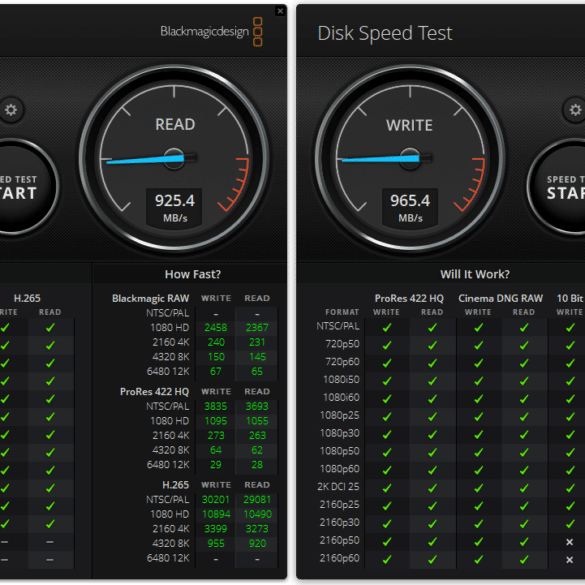Click Blackmagic RAW 6480 12K write value 67
This screenshot has width=585, height=585.
click(x=216, y=371)
